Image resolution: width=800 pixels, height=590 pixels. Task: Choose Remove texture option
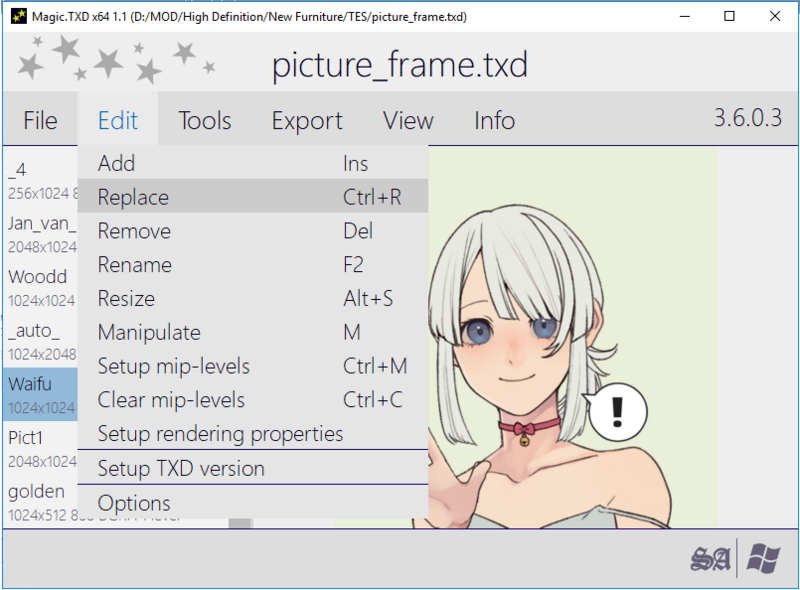click(x=253, y=231)
